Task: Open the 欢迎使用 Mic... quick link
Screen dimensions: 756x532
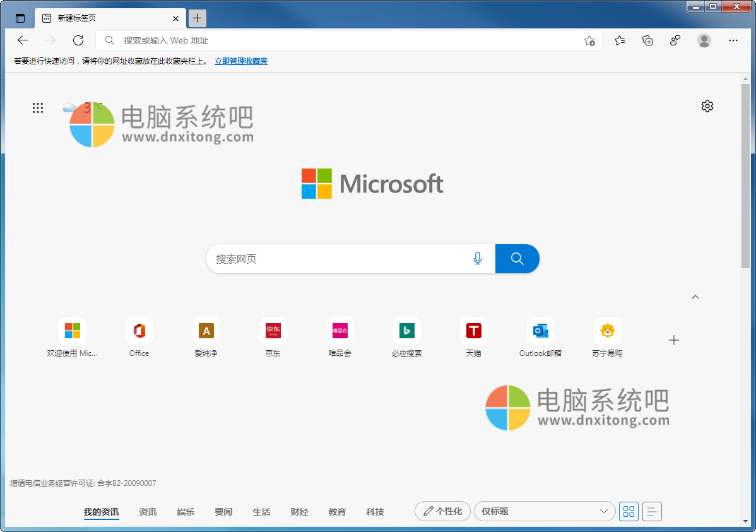Action: coord(73,338)
